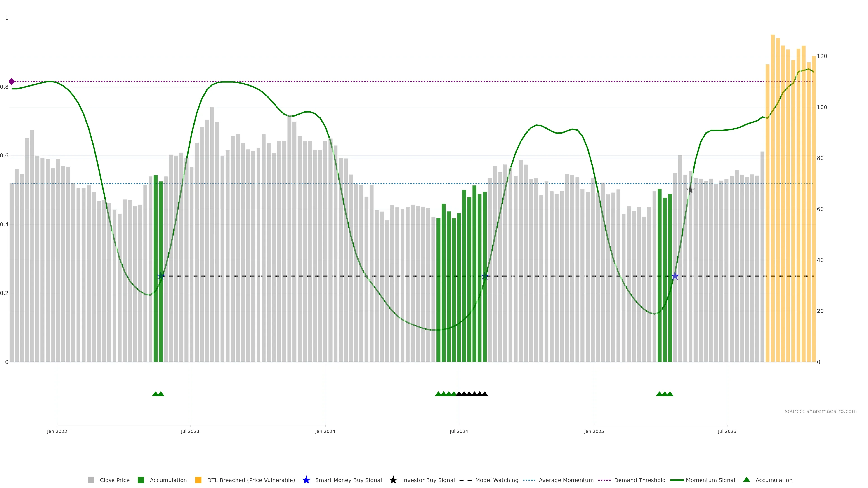Click the Smart Money star near June 2023

161,276
